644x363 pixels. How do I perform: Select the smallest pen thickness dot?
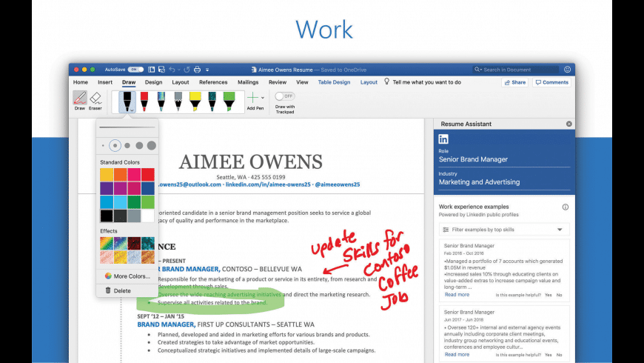pos(103,145)
